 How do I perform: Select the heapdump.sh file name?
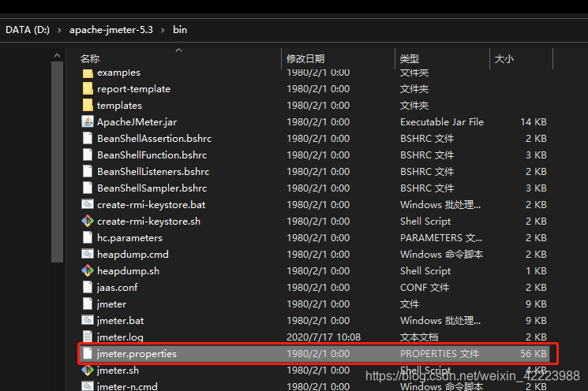(128, 270)
